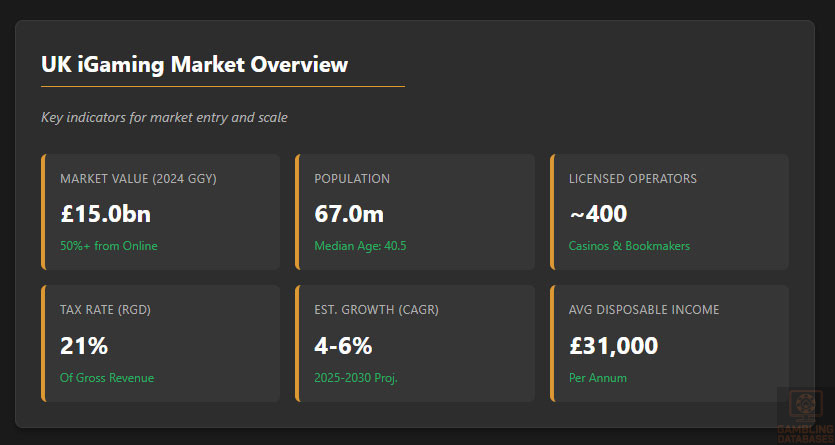Click the £31,000 disposable income value

pyautogui.click(x=613, y=346)
